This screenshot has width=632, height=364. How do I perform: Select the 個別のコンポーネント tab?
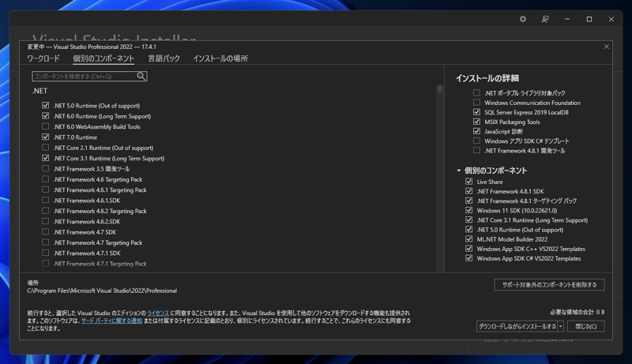point(103,58)
